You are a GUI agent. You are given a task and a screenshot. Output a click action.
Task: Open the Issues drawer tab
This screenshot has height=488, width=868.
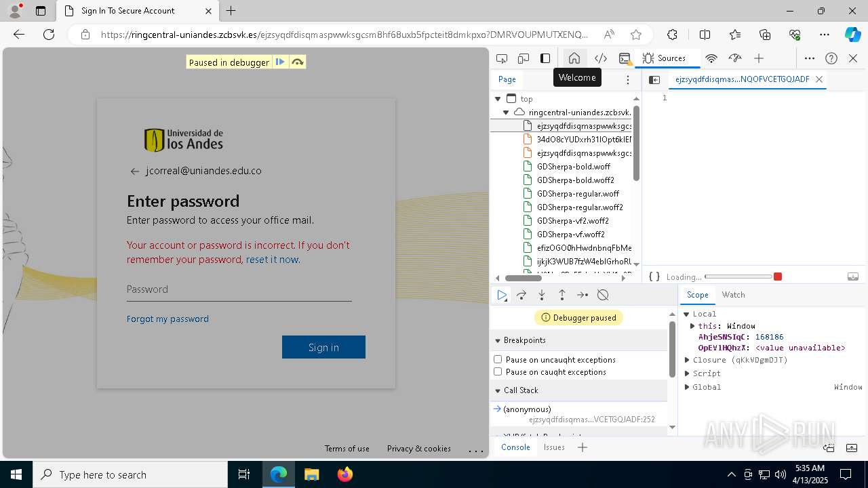(x=554, y=447)
